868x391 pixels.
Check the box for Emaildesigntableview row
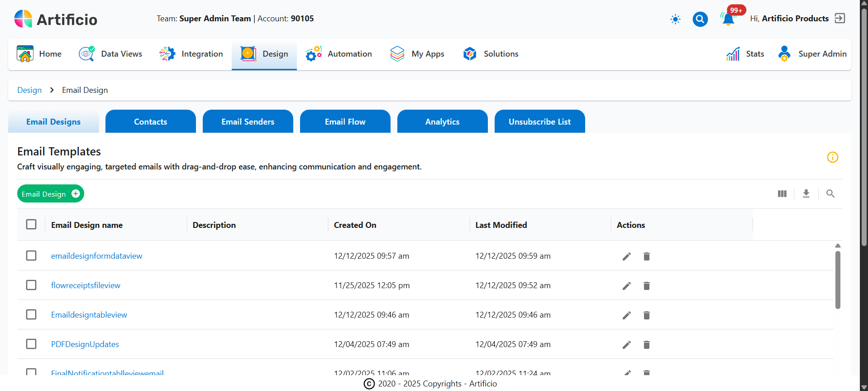(31, 314)
